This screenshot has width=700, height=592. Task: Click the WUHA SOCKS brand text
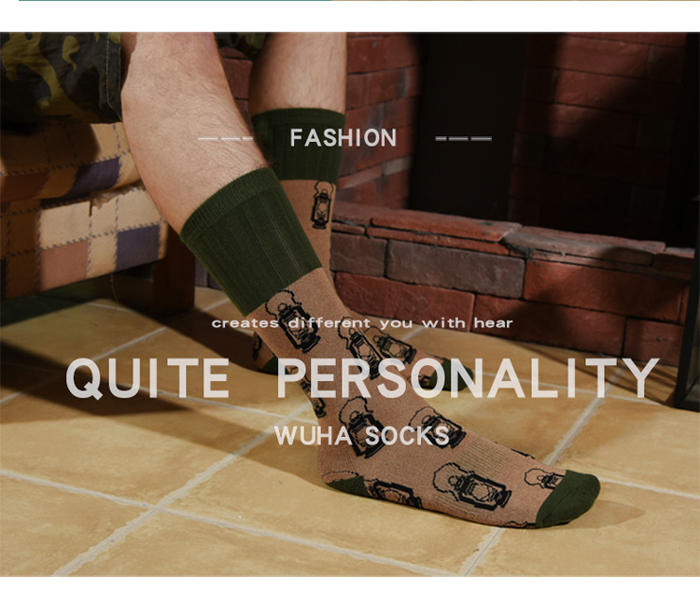[361, 436]
